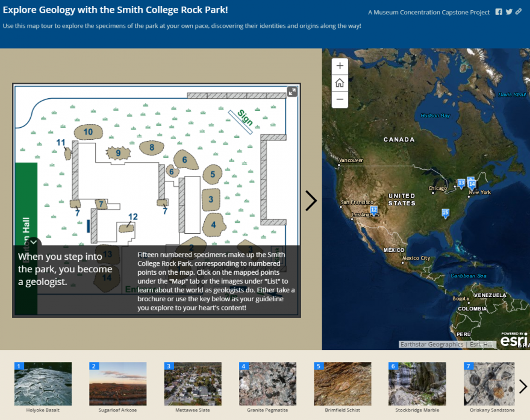
Task: Click specimen 4 on the park diagram
Action: point(214,225)
